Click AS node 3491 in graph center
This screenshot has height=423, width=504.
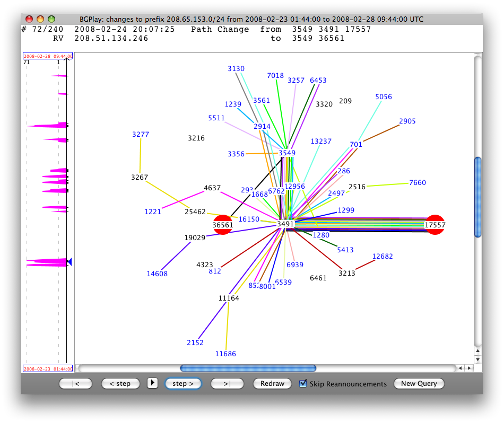285,224
